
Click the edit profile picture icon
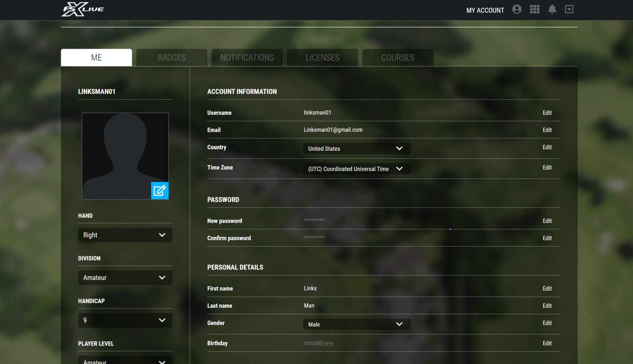pos(160,190)
